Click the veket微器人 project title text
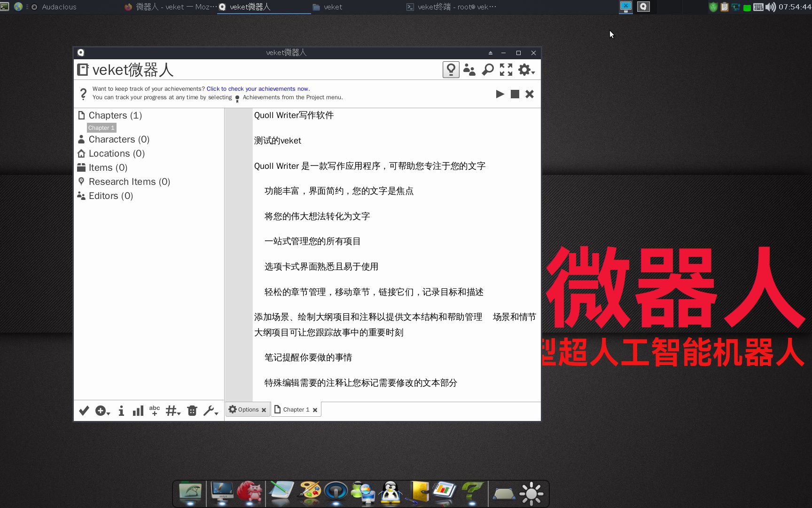Viewport: 812px width, 508px height. pyautogui.click(x=133, y=70)
